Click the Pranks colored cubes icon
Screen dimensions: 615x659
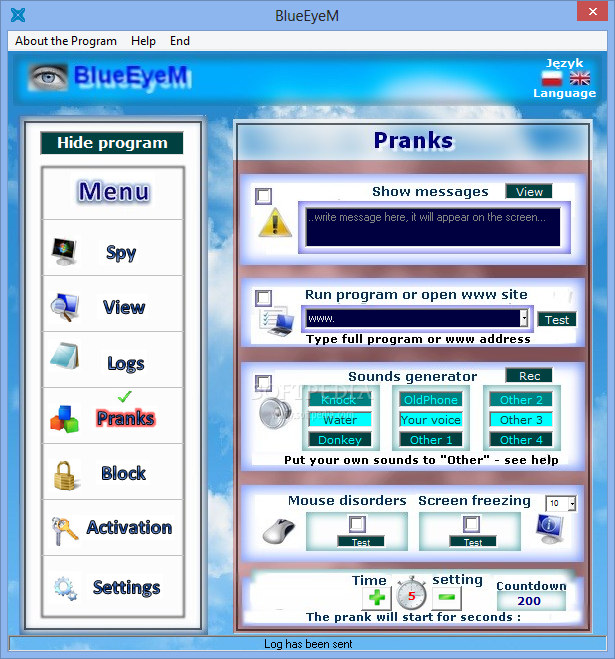(64, 419)
